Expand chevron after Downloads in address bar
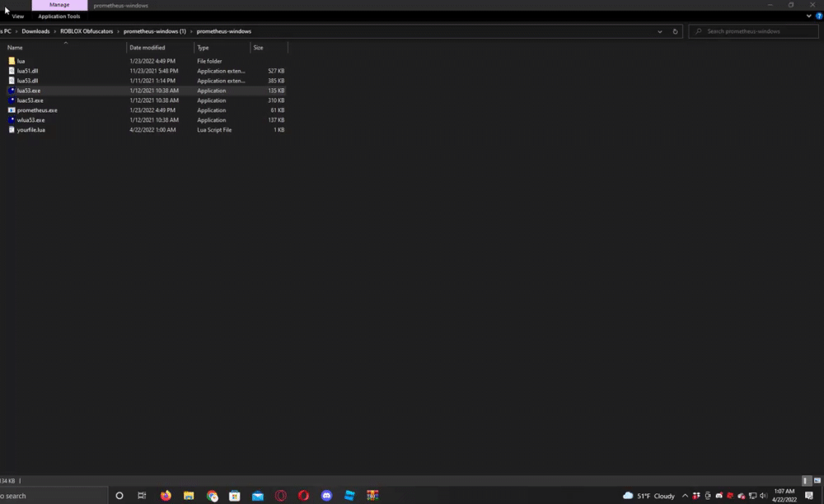Image resolution: width=824 pixels, height=504 pixels. [54, 31]
